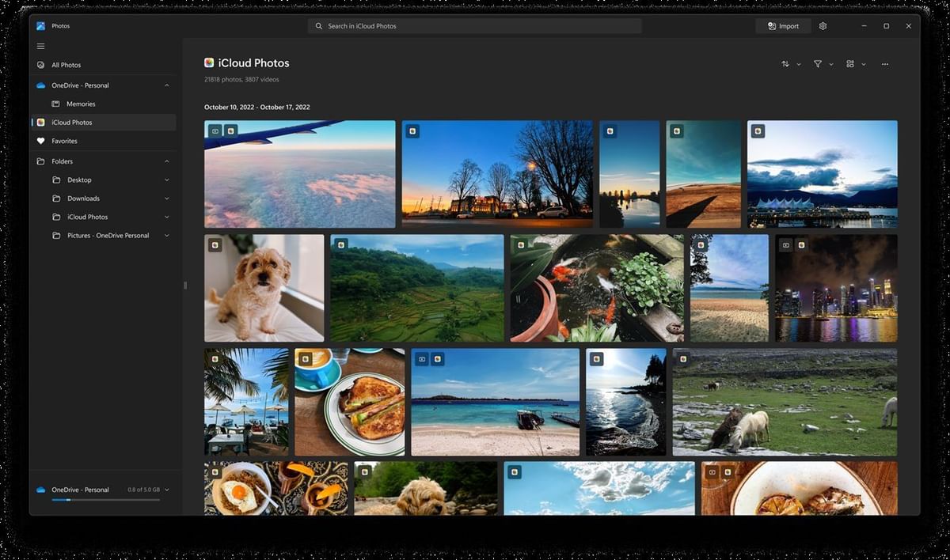The width and height of the screenshot is (950, 560).
Task: Toggle the cloud badge on the koi pond photo
Action: 521,245
